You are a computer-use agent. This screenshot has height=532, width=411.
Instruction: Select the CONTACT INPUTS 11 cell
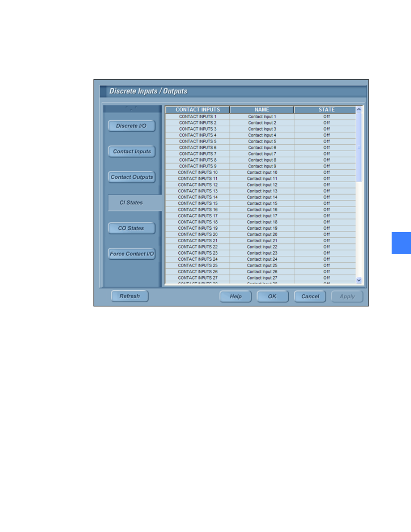(x=198, y=179)
